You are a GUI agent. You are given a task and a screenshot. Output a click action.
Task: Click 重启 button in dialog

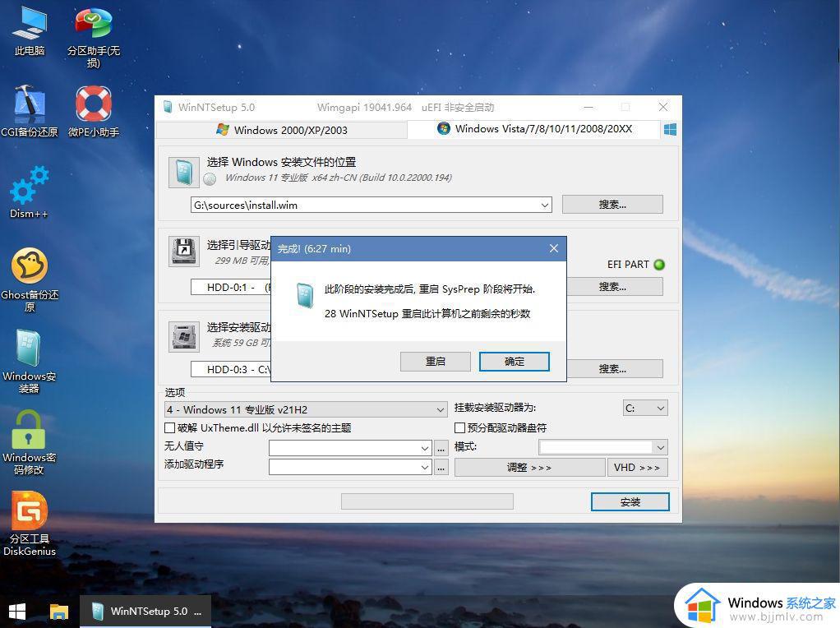pos(436,362)
